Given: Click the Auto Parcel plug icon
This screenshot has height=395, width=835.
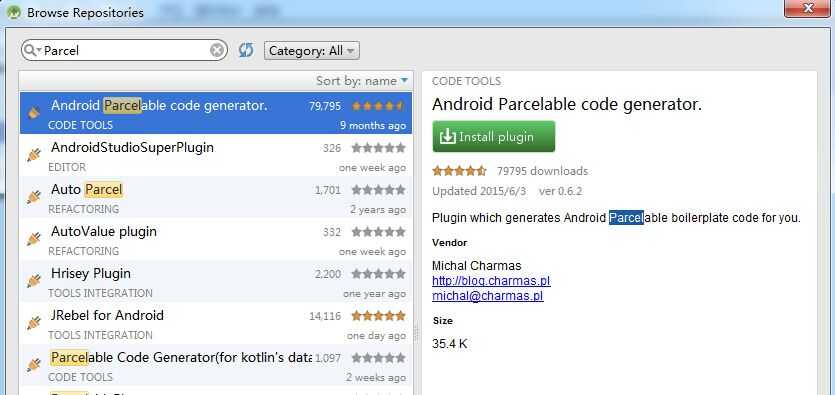Looking at the screenshot, I should 34,197.
